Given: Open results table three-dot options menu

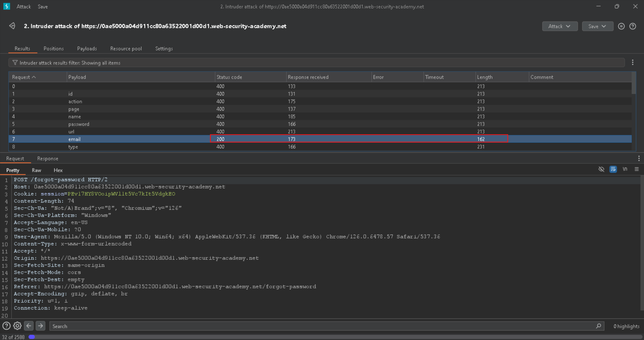Looking at the screenshot, I should click(x=633, y=62).
